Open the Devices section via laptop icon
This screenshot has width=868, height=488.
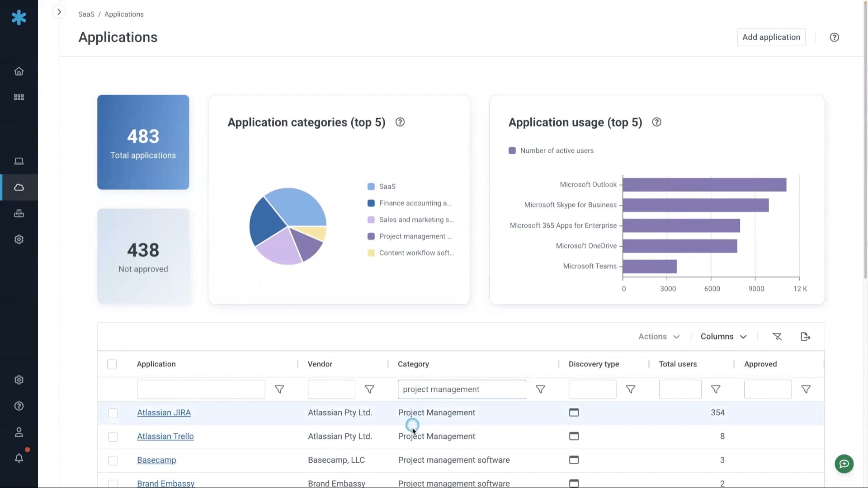19,161
